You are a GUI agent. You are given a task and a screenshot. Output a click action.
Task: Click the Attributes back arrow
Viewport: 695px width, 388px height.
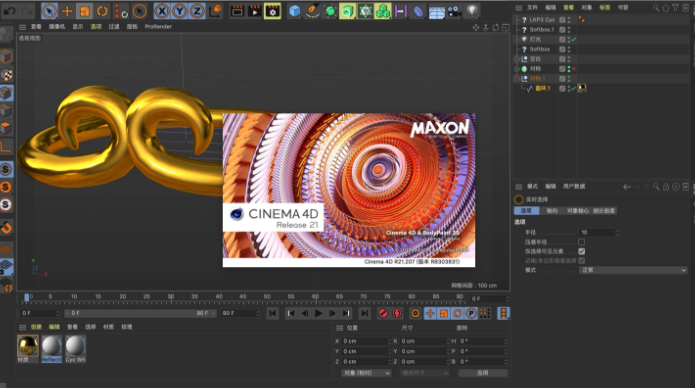point(627,187)
